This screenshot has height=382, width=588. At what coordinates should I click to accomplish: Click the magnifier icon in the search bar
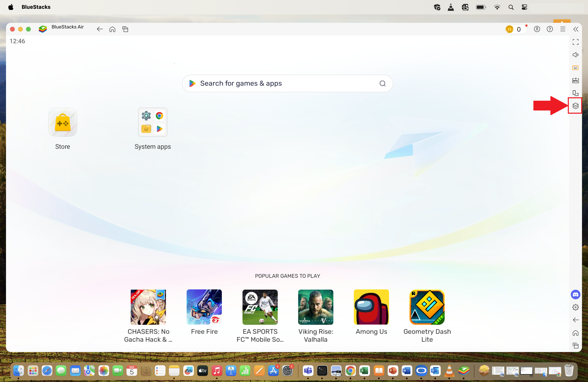coord(382,83)
